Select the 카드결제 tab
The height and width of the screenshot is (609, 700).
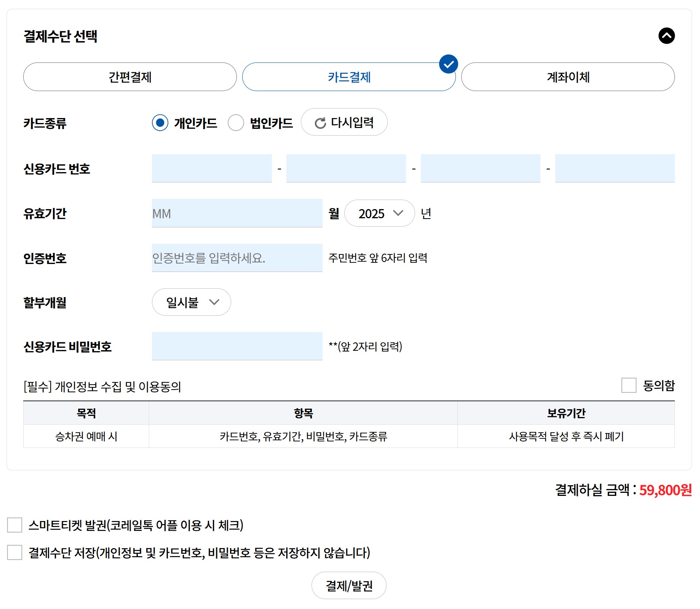[x=349, y=77]
